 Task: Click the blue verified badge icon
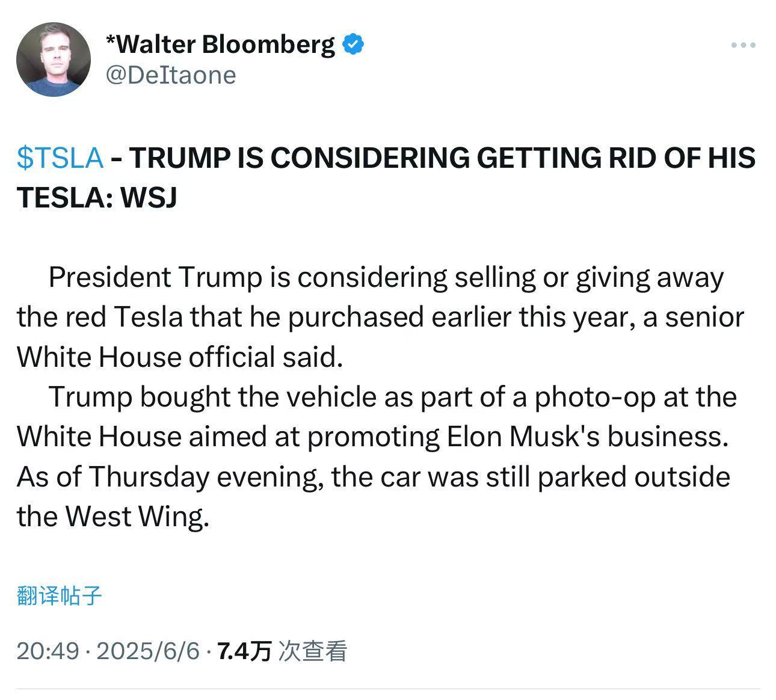(353, 45)
